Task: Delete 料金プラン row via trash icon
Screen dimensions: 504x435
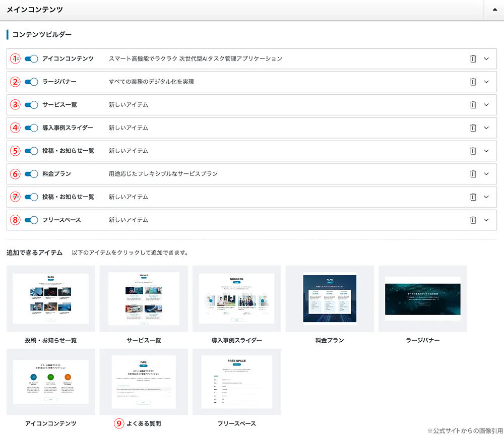Action: [473, 174]
